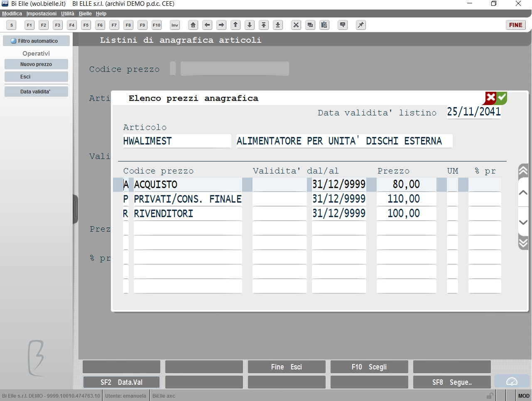Click double-chevron down to jump to last page

pos(523,242)
